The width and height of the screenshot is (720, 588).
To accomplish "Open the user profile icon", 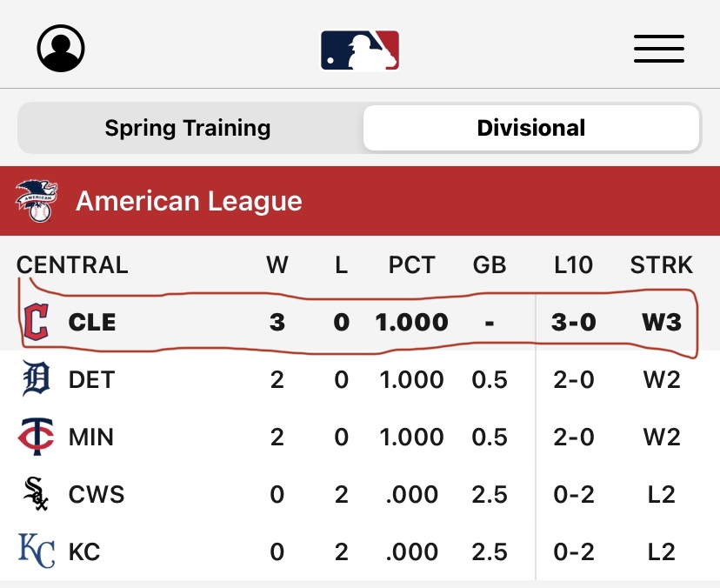I will (61, 49).
